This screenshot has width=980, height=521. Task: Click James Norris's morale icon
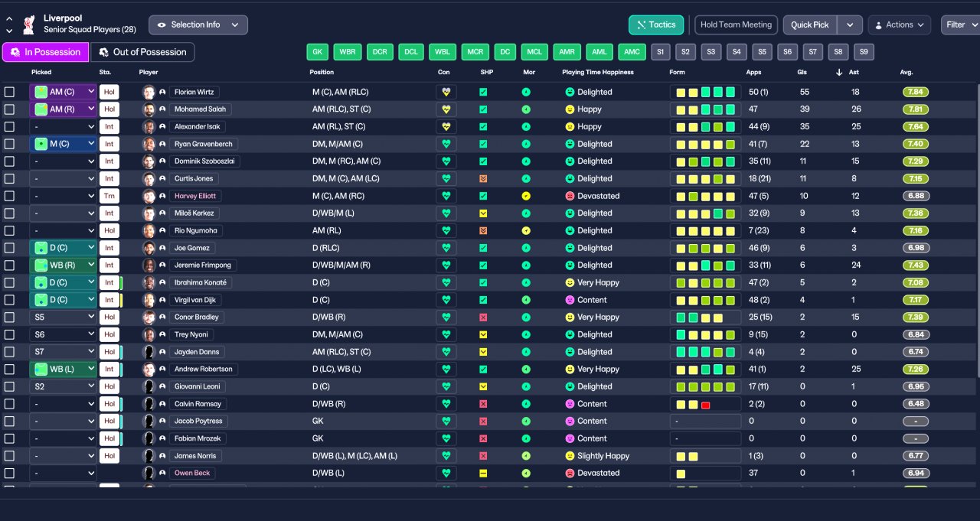[526, 456]
